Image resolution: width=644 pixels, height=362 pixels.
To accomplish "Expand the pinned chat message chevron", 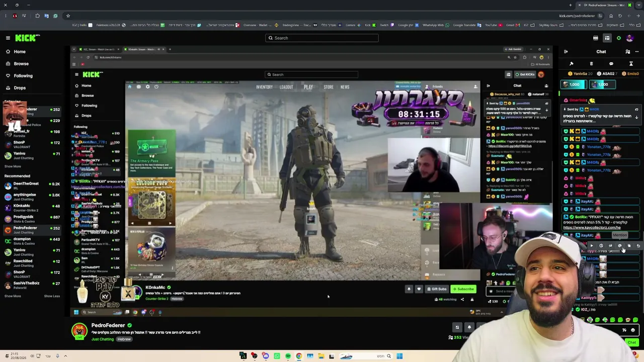I will tap(636, 117).
